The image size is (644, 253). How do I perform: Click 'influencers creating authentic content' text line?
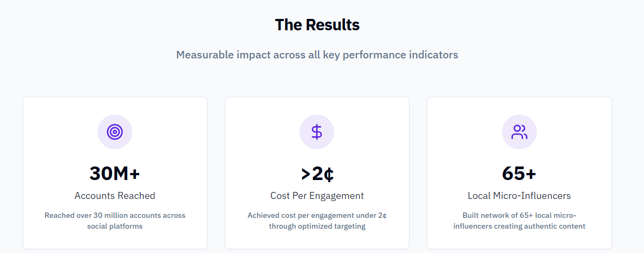pos(519,226)
